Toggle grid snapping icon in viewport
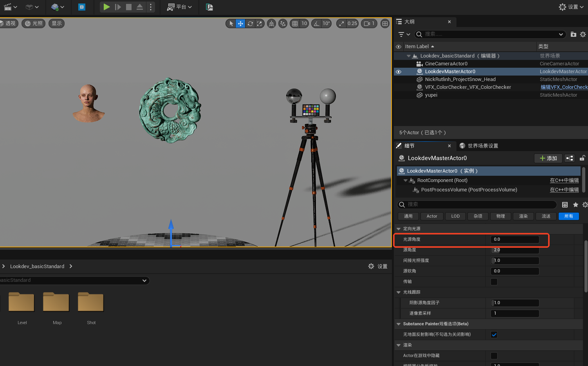The image size is (588, 366). [x=295, y=23]
